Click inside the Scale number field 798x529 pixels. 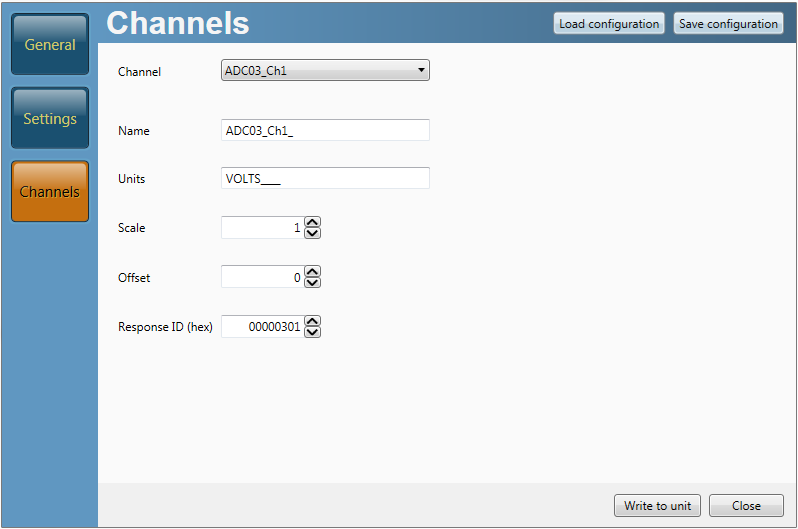click(x=261, y=228)
